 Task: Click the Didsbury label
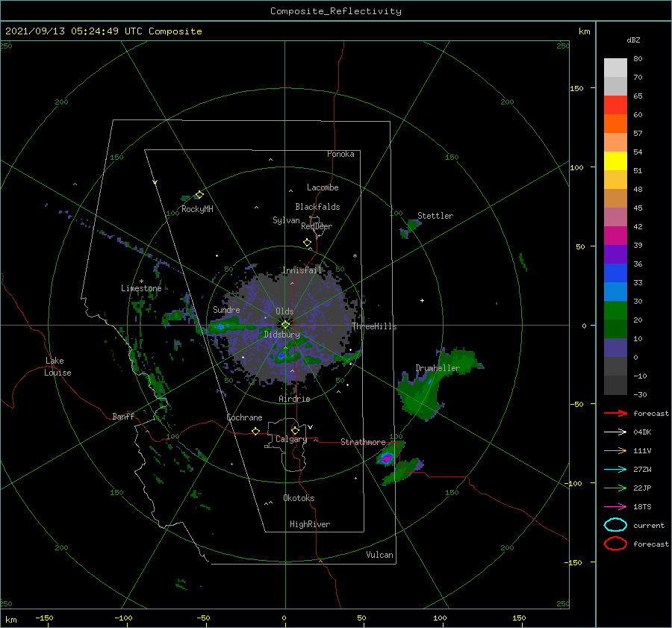[x=281, y=335]
